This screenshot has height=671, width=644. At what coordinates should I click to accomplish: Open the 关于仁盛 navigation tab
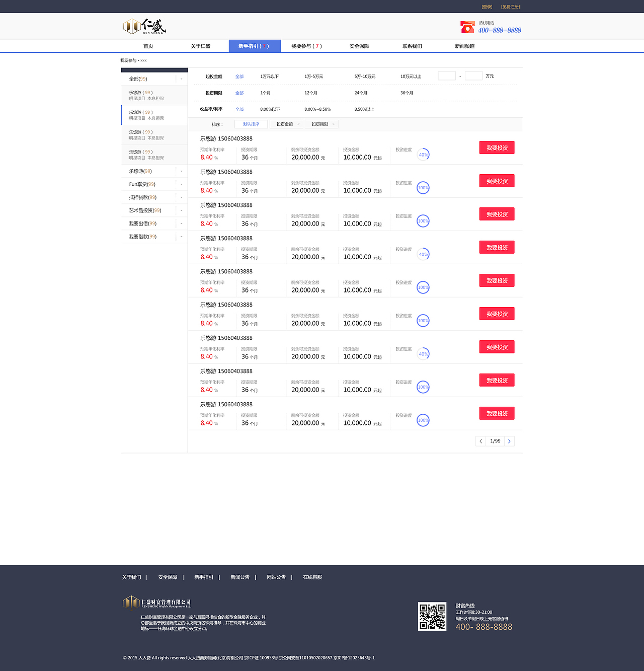[201, 46]
